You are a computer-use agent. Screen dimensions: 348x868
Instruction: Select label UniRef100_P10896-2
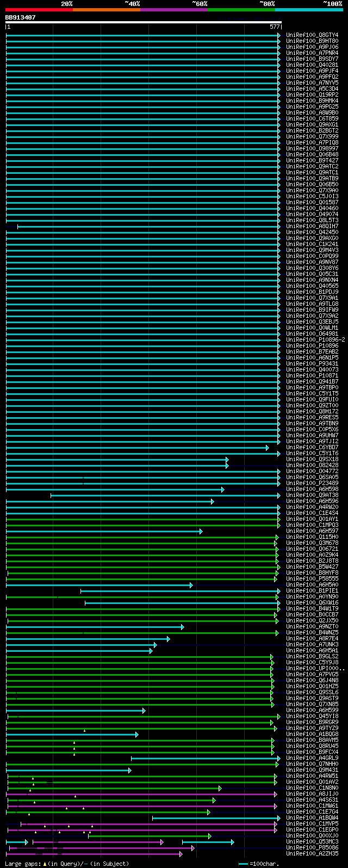[x=315, y=339]
